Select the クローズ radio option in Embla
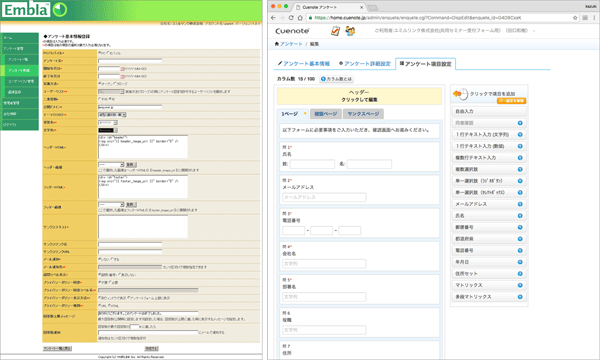 point(114,83)
